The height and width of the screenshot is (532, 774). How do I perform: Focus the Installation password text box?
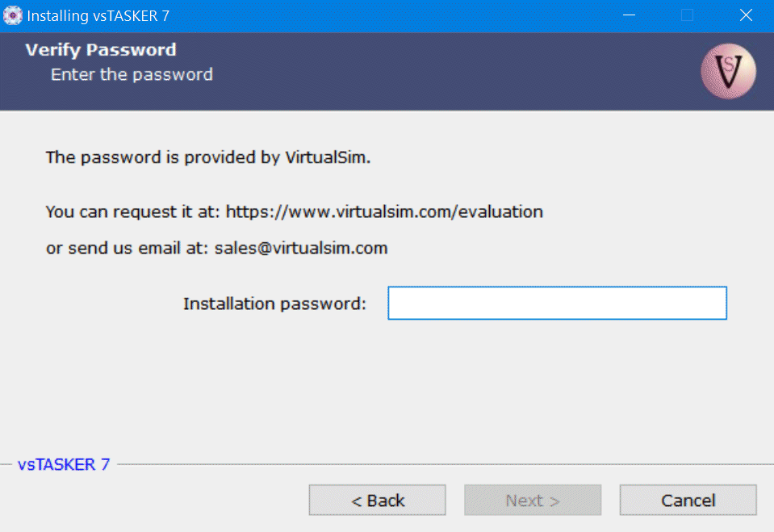pos(557,304)
